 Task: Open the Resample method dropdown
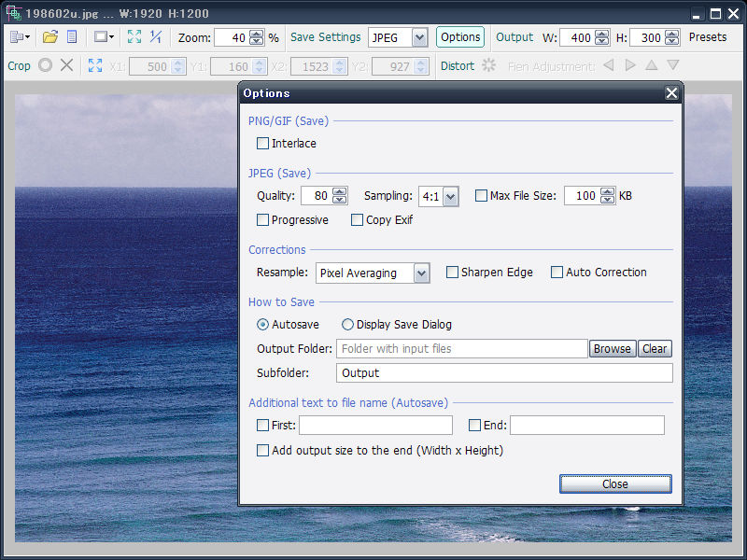click(421, 273)
